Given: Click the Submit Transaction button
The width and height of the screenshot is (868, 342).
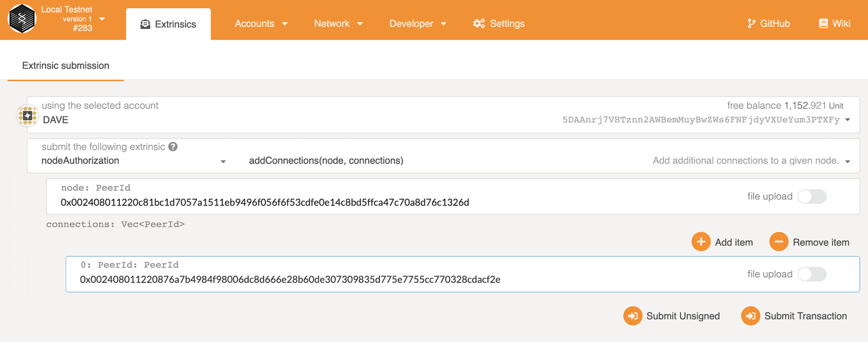Looking at the screenshot, I should 795,316.
